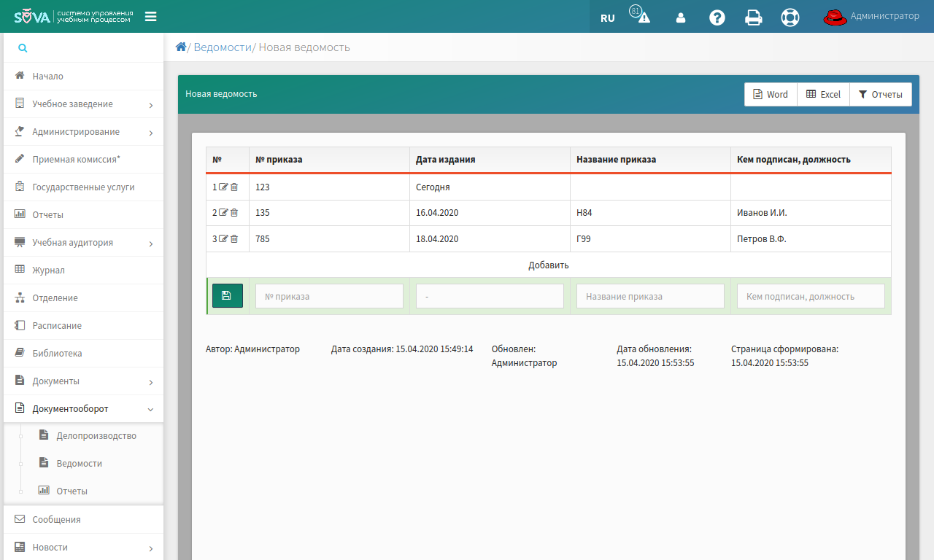Image resolution: width=934 pixels, height=560 pixels.
Task: Delete row 3 using trash icon
Action: [x=234, y=239]
